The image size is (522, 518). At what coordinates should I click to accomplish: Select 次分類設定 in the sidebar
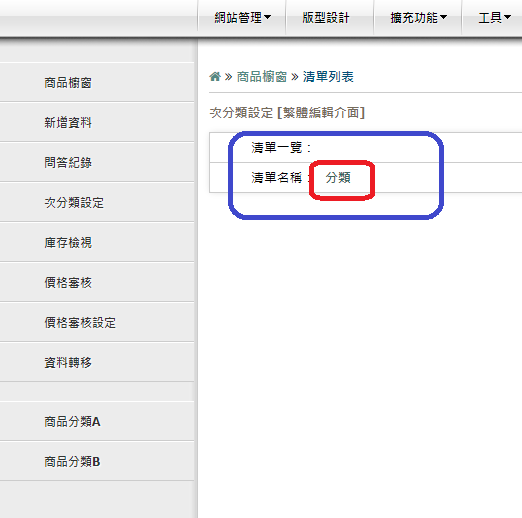click(97, 203)
